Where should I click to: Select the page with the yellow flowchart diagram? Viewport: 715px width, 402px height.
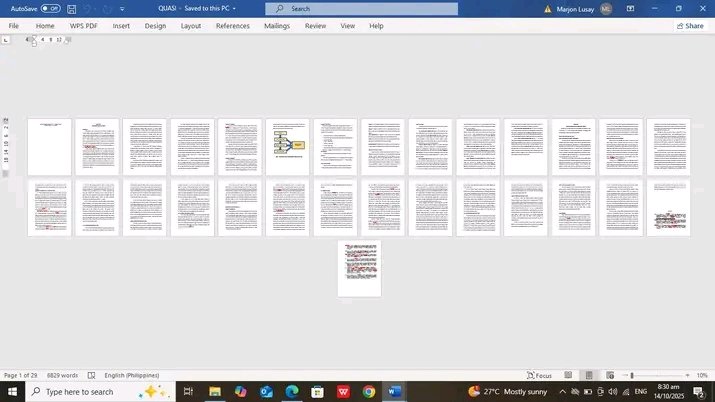287,147
